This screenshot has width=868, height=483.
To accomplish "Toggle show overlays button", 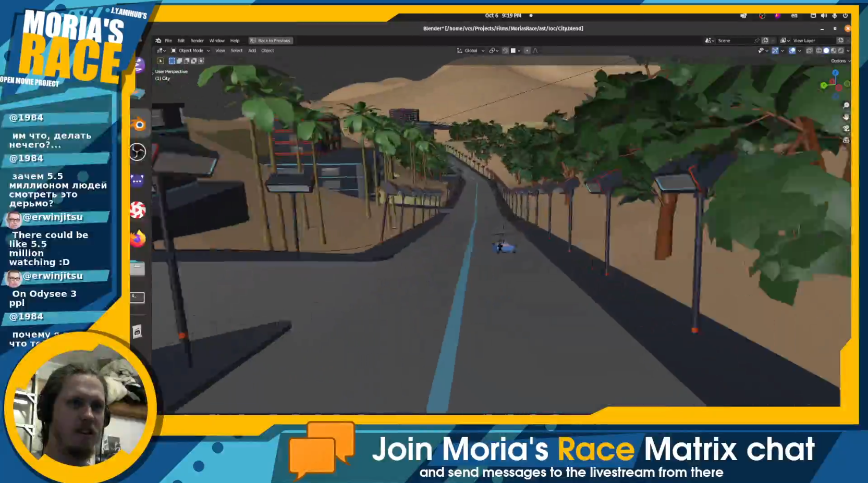I will (792, 51).
